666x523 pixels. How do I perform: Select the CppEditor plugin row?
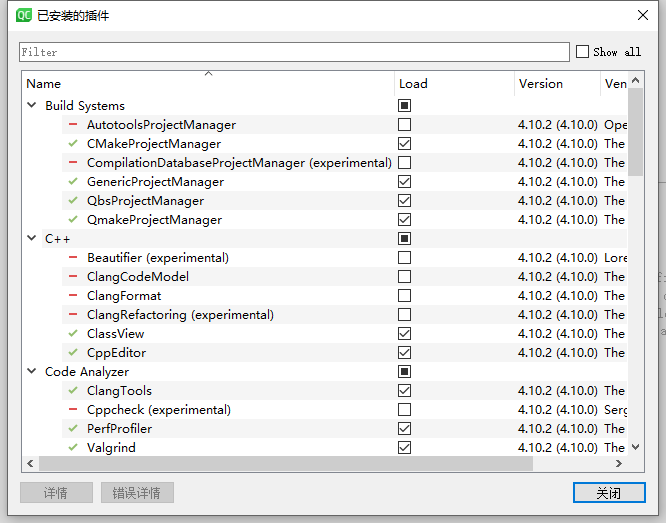(x=344, y=353)
